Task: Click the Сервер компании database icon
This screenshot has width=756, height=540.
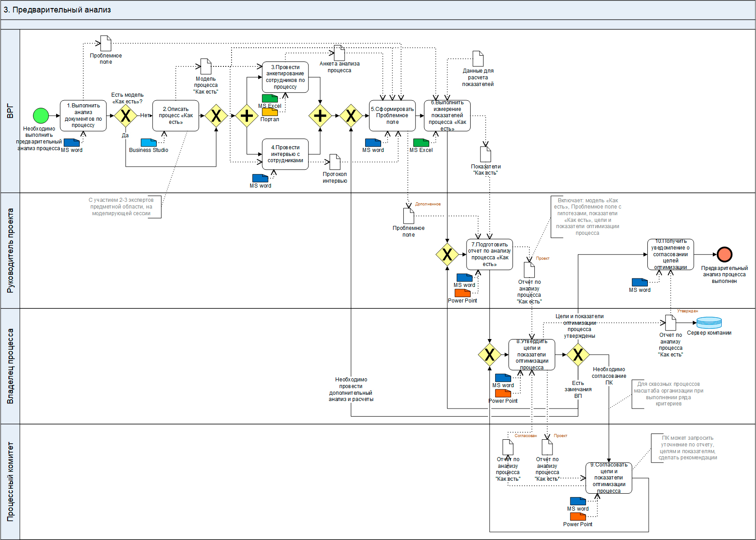Action: pyautogui.click(x=709, y=323)
